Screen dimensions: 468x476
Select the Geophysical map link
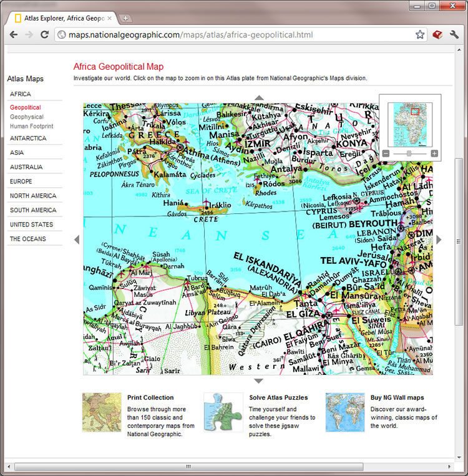coord(27,117)
